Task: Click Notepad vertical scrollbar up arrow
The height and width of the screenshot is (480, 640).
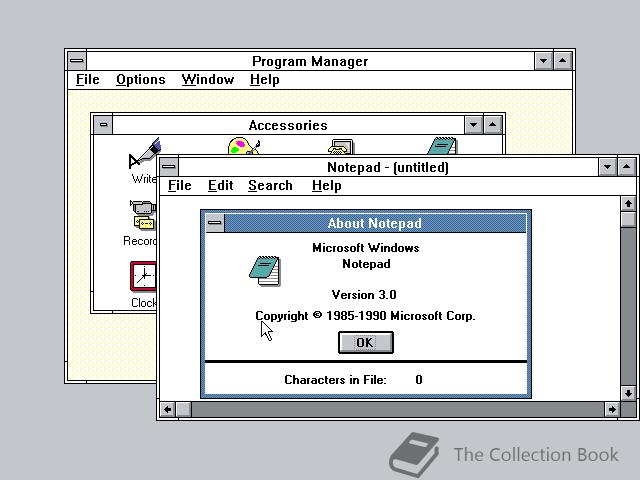Action: tap(628, 203)
